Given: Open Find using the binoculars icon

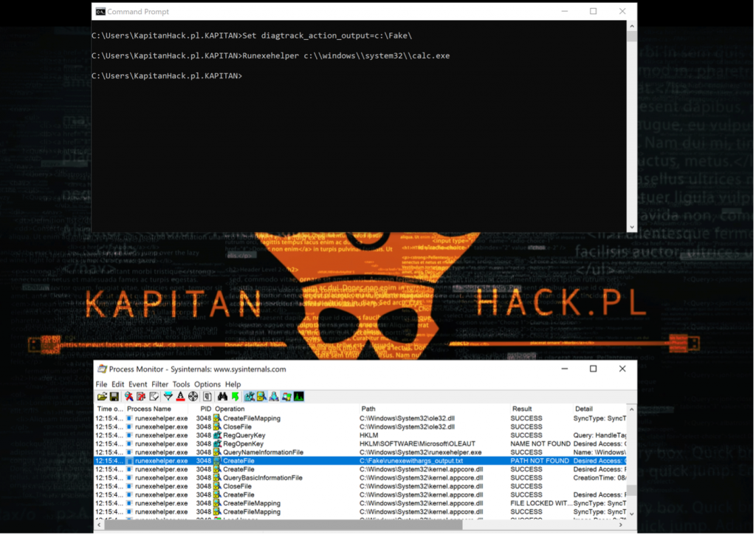Looking at the screenshot, I should pyautogui.click(x=222, y=397).
